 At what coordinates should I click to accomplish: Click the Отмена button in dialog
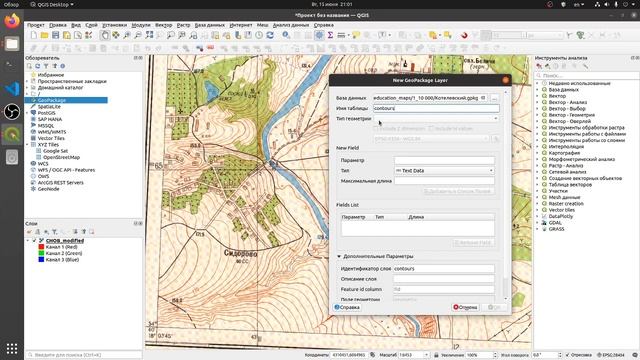pos(465,307)
